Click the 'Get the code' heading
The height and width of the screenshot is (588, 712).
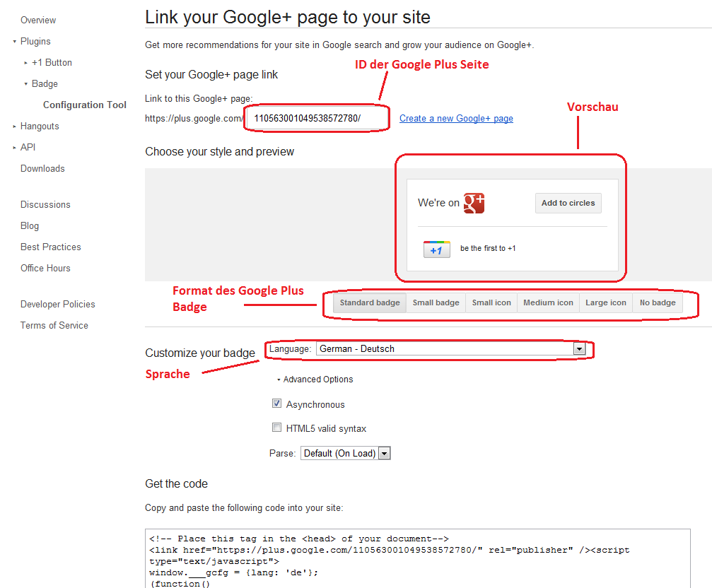point(176,483)
